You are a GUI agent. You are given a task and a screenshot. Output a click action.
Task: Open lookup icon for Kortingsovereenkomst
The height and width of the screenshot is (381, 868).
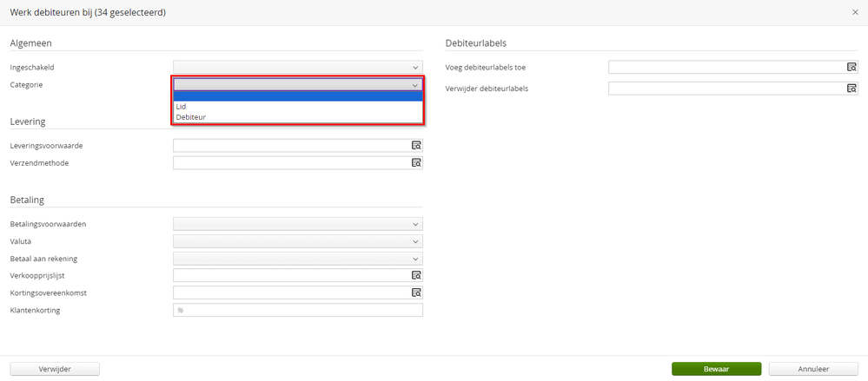[416, 292]
